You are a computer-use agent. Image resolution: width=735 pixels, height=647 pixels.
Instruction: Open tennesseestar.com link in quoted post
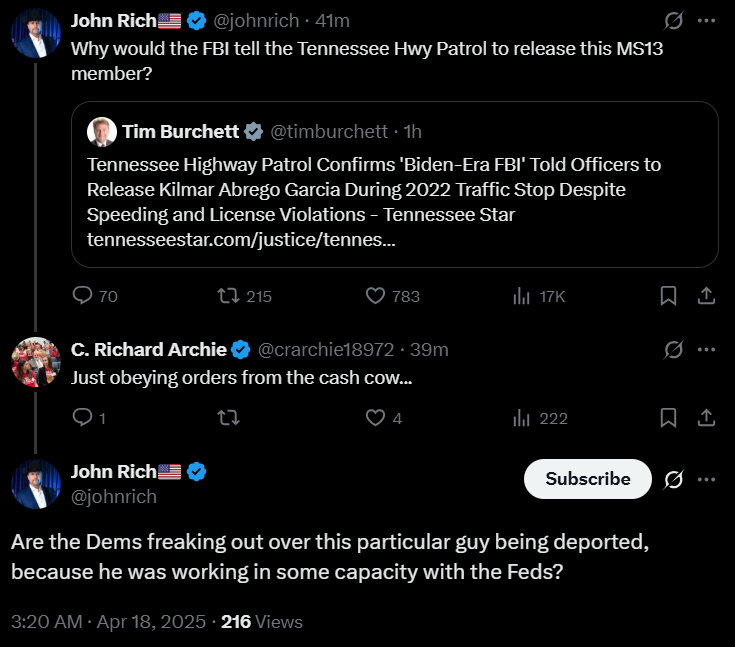tap(241, 240)
